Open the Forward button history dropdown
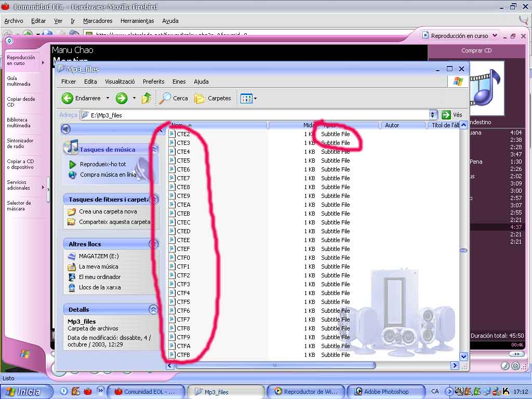Image resolution: width=532 pixels, height=399 pixels. (134, 98)
